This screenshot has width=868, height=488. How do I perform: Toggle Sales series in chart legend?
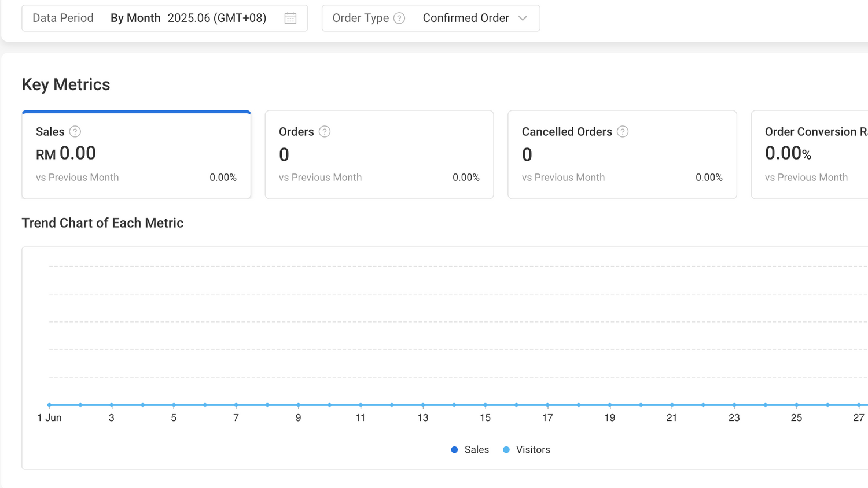476,450
